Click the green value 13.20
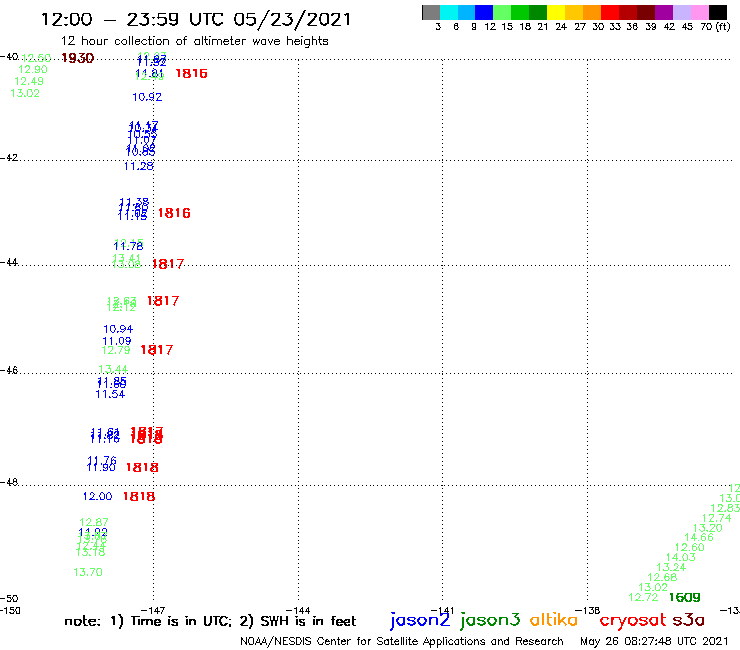 tap(707, 528)
